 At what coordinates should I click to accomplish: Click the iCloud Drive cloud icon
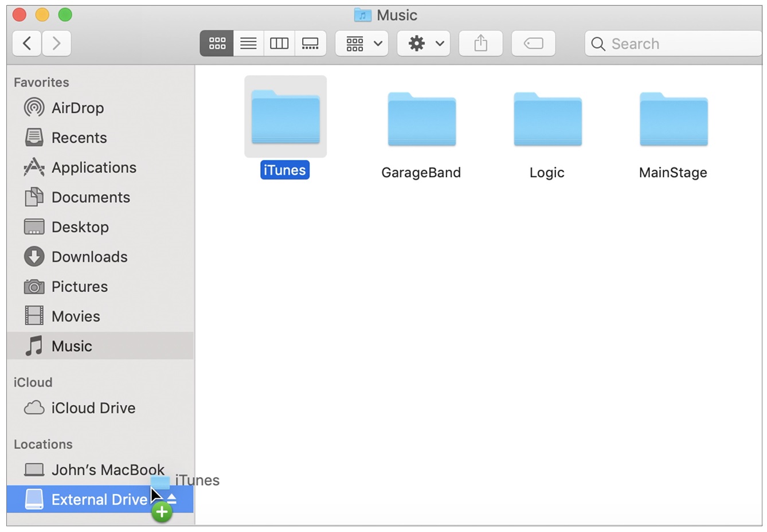34,408
